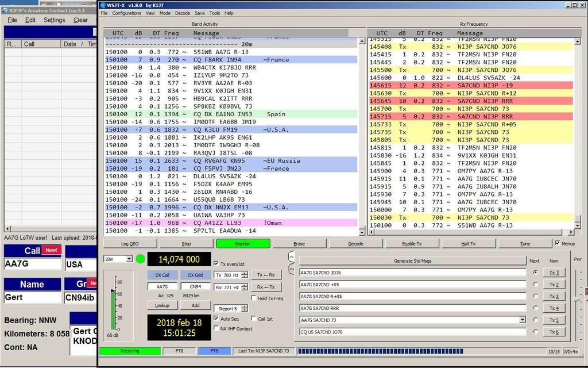Viewport: 588px width, 368px height.
Task: Click the N3FJP log list scroll-left arrow
Action: click(x=7, y=228)
